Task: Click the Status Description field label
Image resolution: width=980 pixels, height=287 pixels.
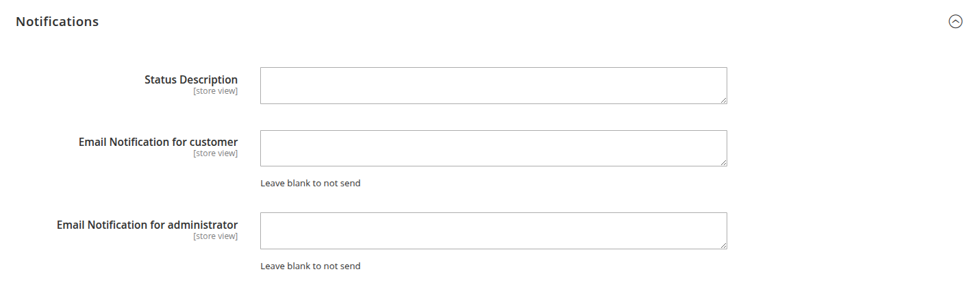Action: pos(191,79)
